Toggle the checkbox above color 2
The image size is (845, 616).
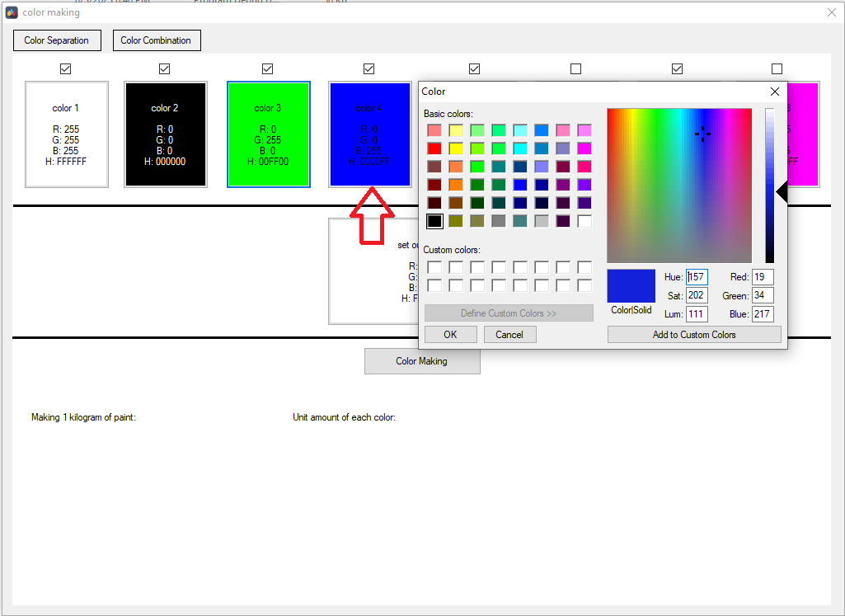tap(164, 69)
